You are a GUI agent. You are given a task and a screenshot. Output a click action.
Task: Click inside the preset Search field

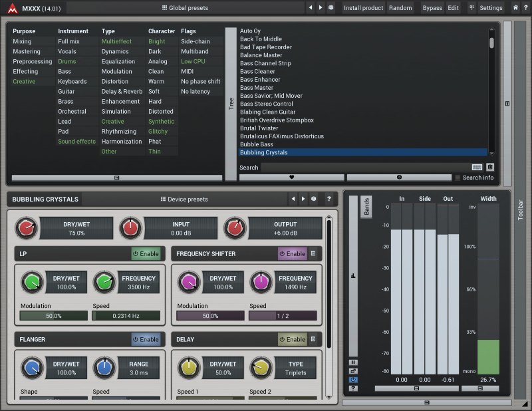tap(366, 168)
